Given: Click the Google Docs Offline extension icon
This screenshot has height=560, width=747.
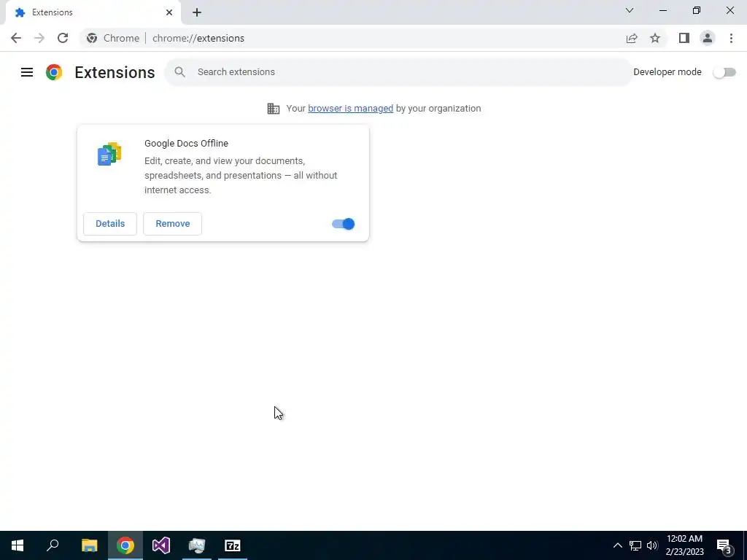Looking at the screenshot, I should coord(109,154).
